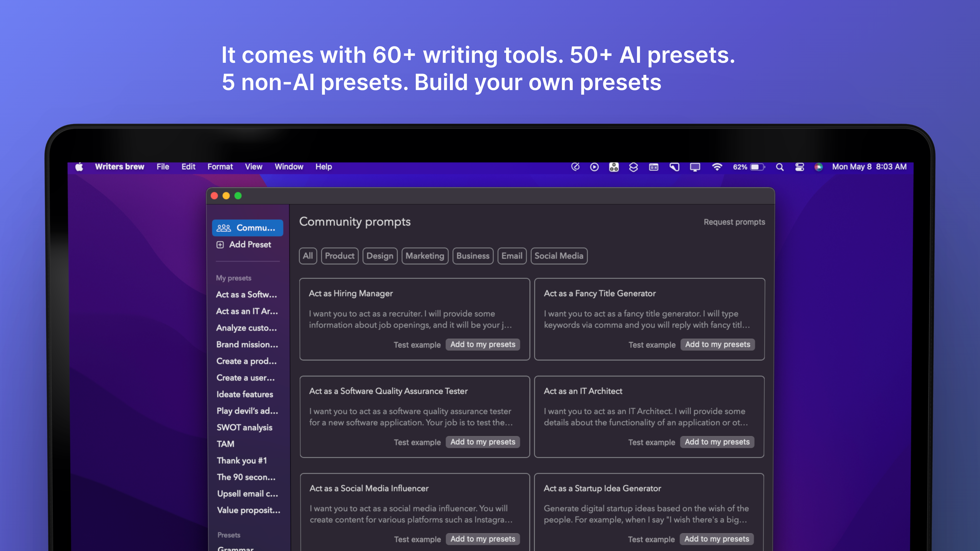Filter prompts by Business category
This screenshot has height=551, width=980.
coord(472,256)
